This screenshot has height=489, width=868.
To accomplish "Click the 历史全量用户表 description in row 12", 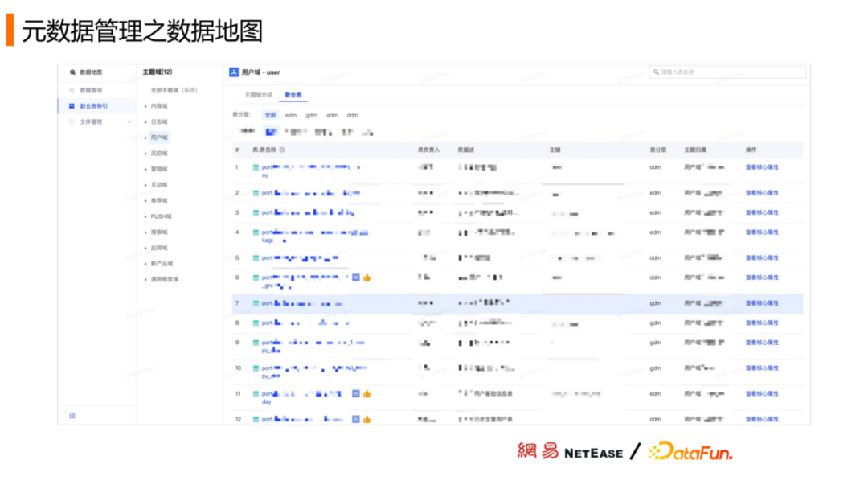I will point(493,419).
